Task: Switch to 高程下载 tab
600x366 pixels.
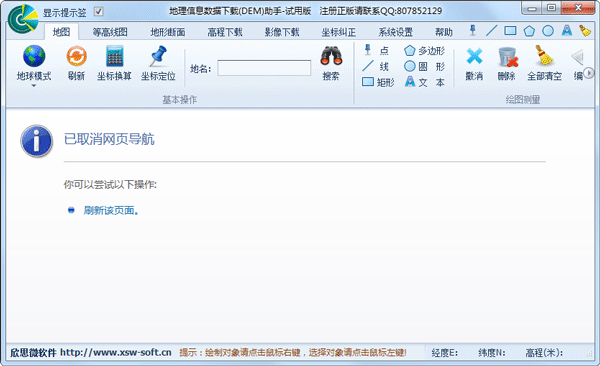Action: (225, 32)
